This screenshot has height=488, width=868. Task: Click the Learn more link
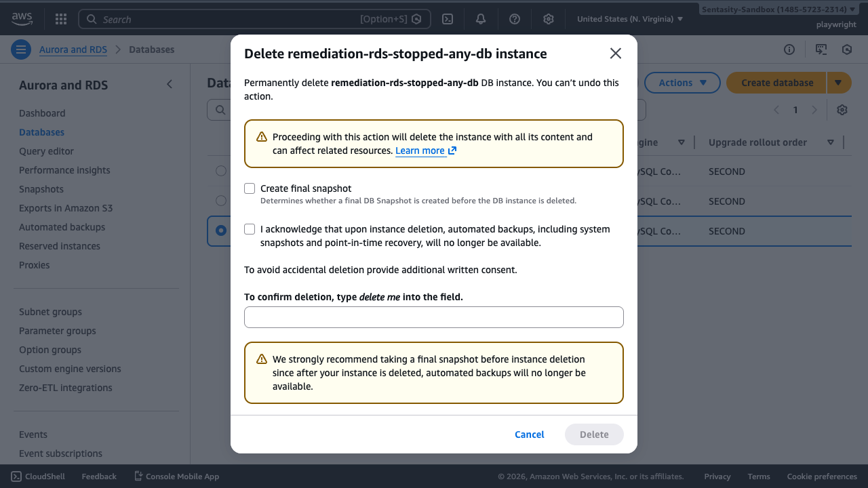[x=420, y=150]
